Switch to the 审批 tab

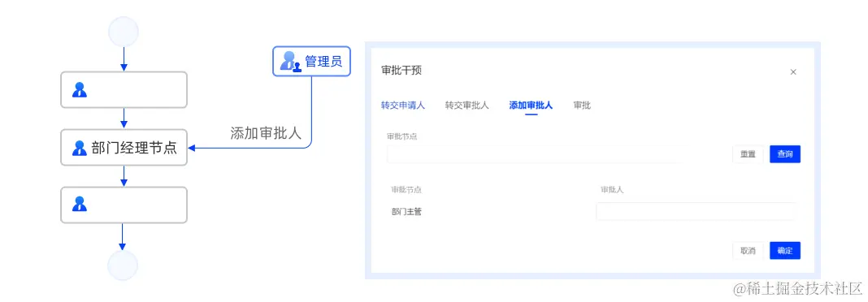click(x=583, y=105)
